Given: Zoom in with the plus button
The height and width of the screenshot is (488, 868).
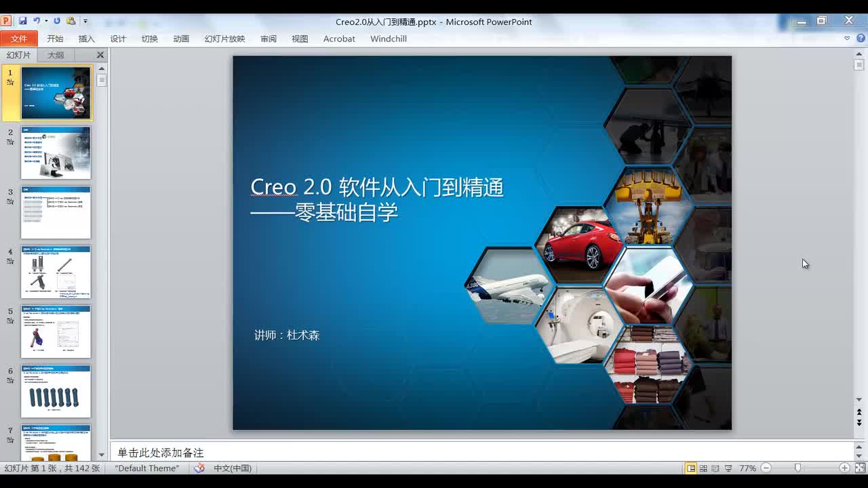Looking at the screenshot, I should [844, 468].
